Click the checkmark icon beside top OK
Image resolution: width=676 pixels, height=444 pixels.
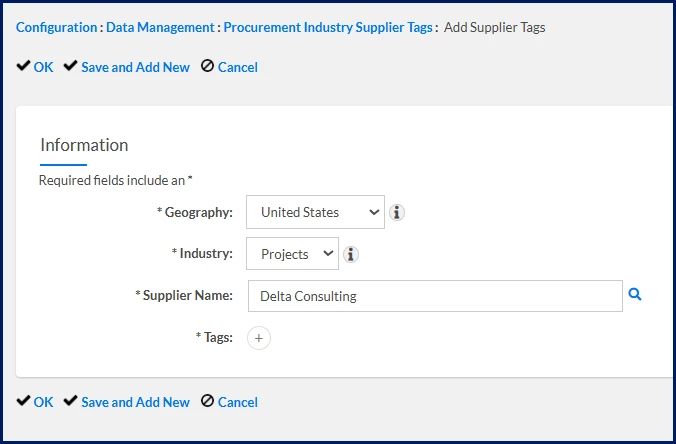tap(23, 67)
